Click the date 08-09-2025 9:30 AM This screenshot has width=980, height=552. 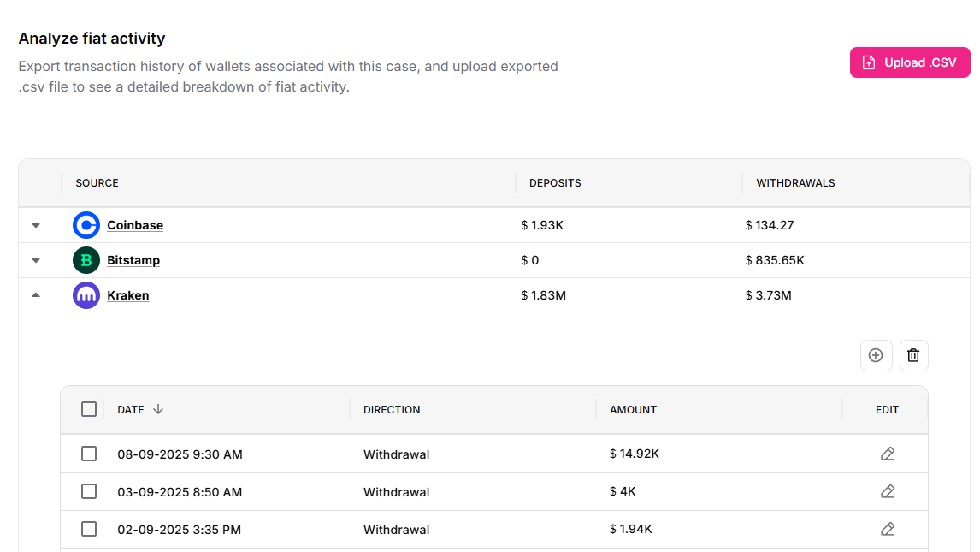[x=180, y=454]
